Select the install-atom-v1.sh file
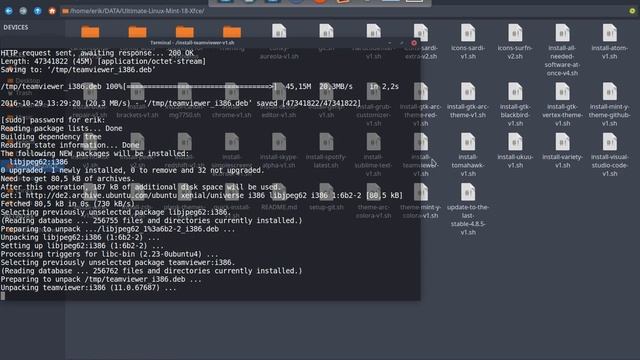Viewport: 640px width, 360px height. click(x=609, y=42)
